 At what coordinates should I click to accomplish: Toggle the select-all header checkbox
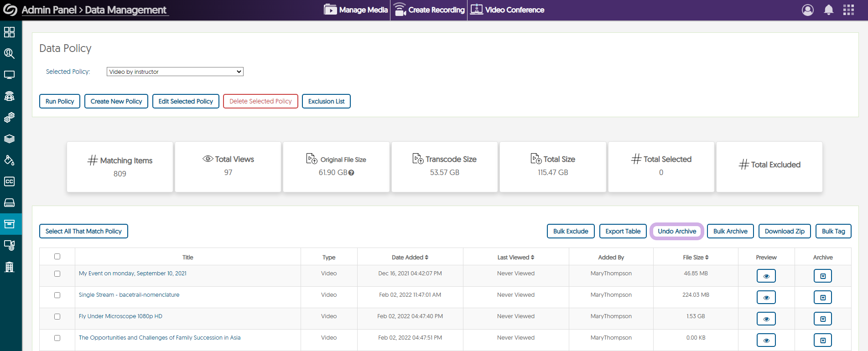(x=57, y=257)
